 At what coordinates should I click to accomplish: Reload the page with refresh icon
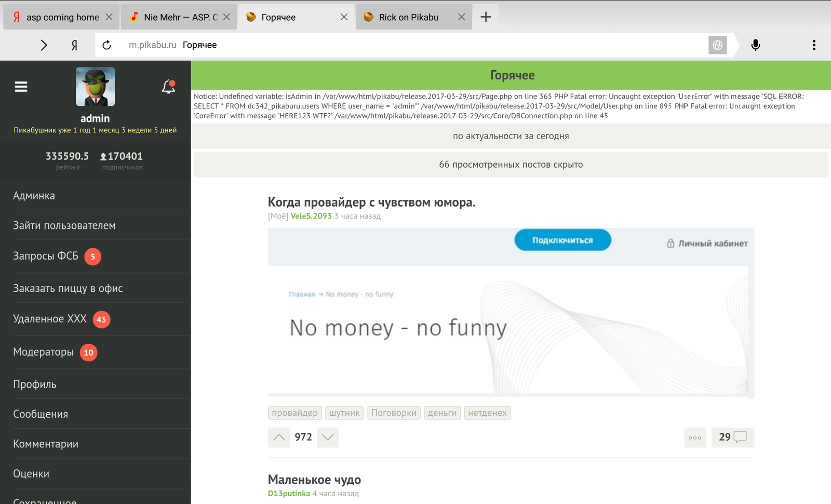[x=106, y=45]
